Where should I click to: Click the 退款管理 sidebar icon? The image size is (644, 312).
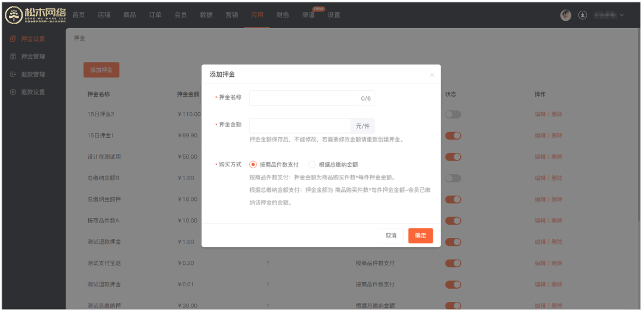pos(13,75)
